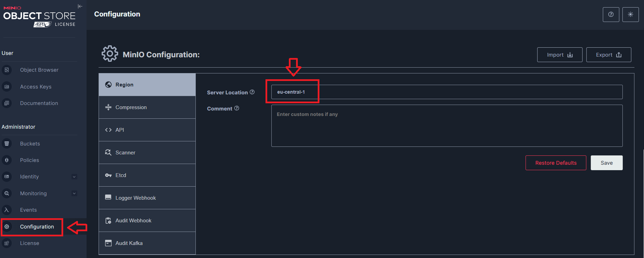Click the License icon
Viewport: 644px width, 258px height.
tap(7, 243)
